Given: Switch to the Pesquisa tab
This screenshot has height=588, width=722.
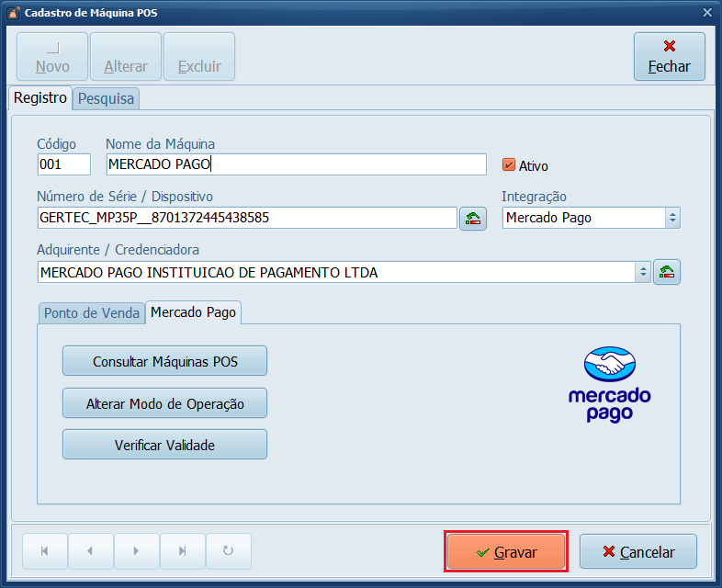Looking at the screenshot, I should [x=106, y=98].
